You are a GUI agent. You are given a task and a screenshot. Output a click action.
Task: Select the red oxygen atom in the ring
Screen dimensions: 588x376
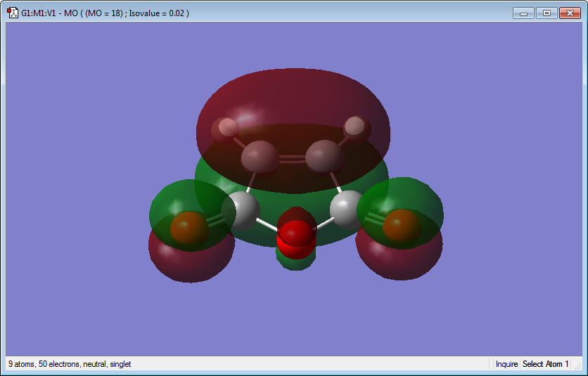[x=296, y=239]
